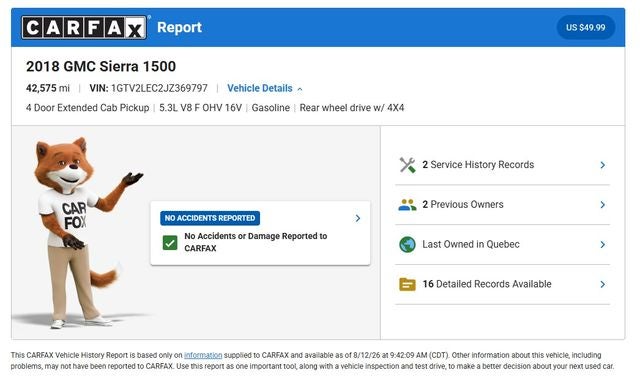Open the Previous Owners chevron arrow
Screen dimensions: 640x379
[x=602, y=204]
